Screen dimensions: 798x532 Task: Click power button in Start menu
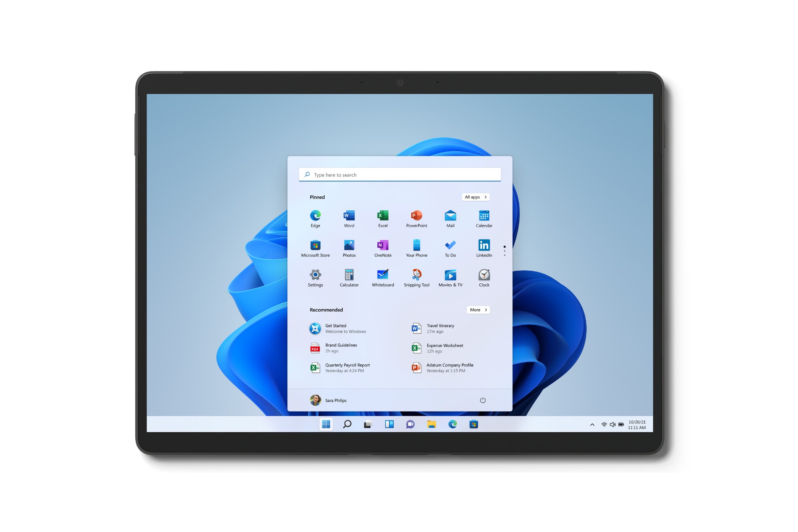pyautogui.click(x=482, y=399)
